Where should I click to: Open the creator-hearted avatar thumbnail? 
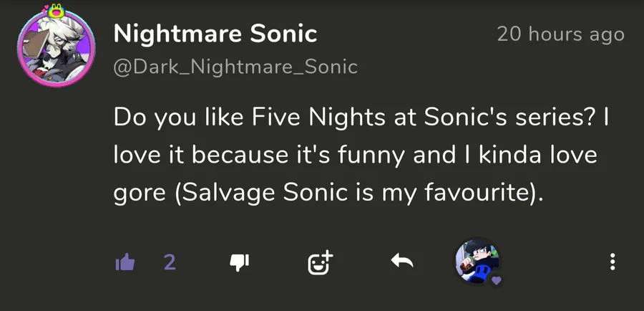[476, 261]
